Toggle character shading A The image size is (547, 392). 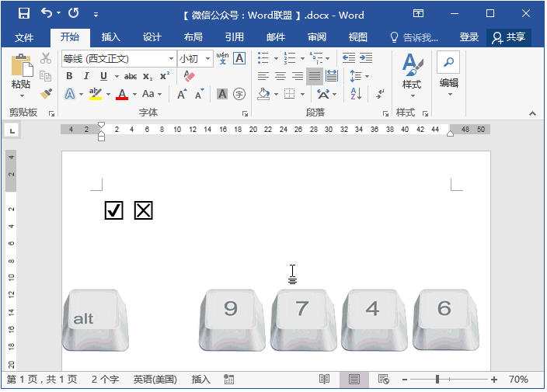222,94
